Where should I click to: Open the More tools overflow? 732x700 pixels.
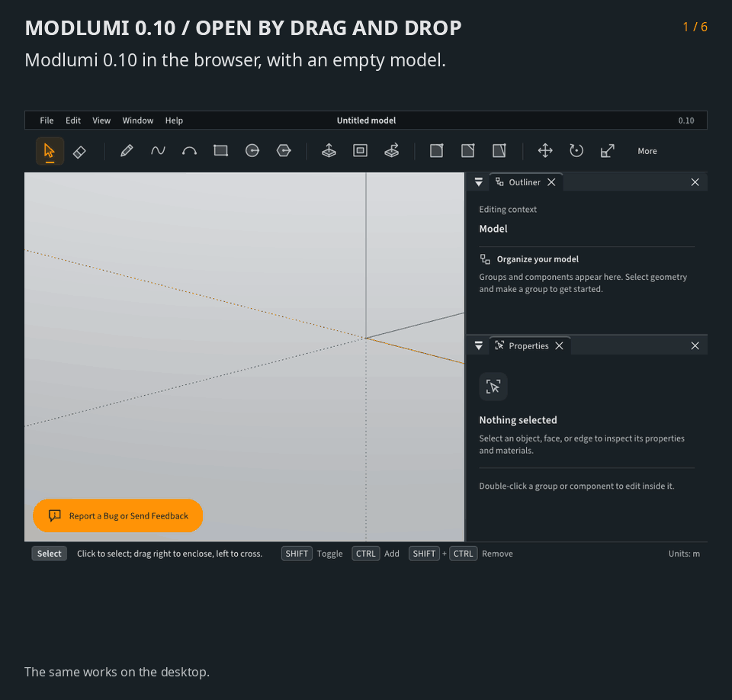point(647,151)
